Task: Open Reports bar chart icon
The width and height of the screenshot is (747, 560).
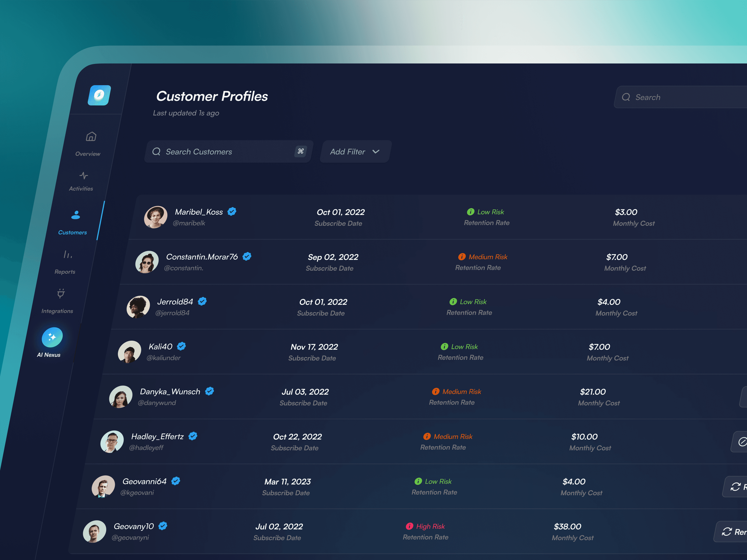Action: (x=67, y=255)
